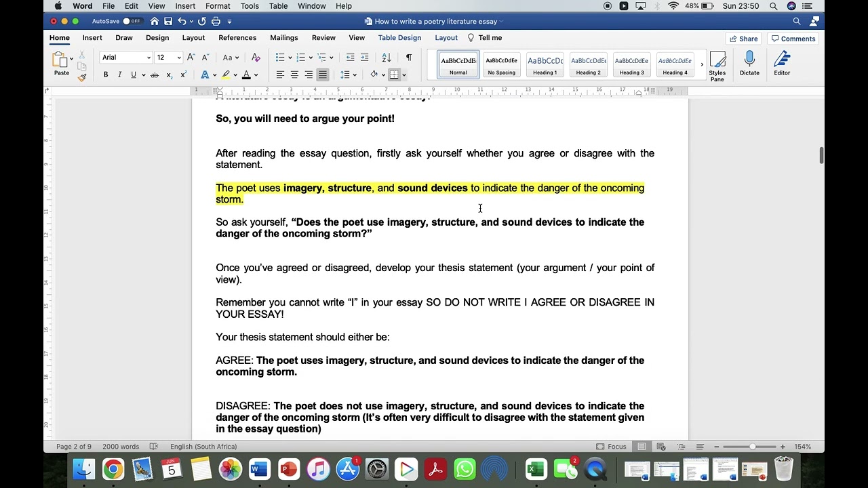
Task: Switch to the Insert ribbon tab
Action: (92, 38)
